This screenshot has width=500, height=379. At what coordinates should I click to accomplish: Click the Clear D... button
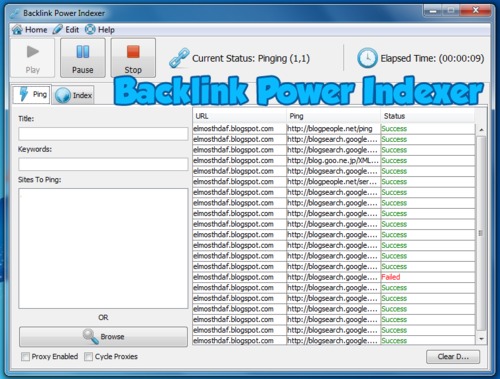[x=453, y=357]
